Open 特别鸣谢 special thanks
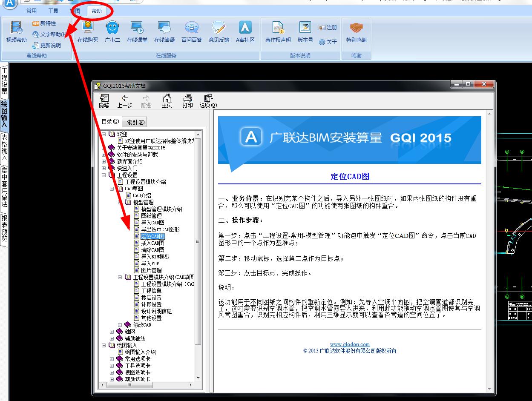 tap(356, 32)
